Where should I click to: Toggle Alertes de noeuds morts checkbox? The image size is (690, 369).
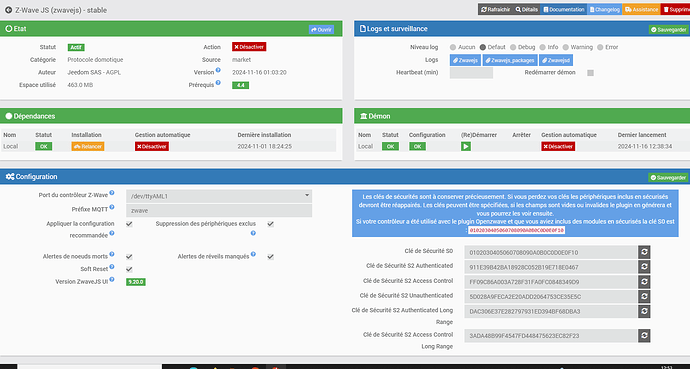click(x=129, y=256)
